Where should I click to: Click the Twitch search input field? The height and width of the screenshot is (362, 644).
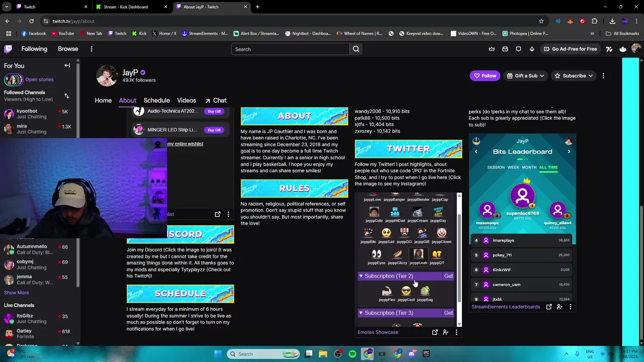pos(290,49)
